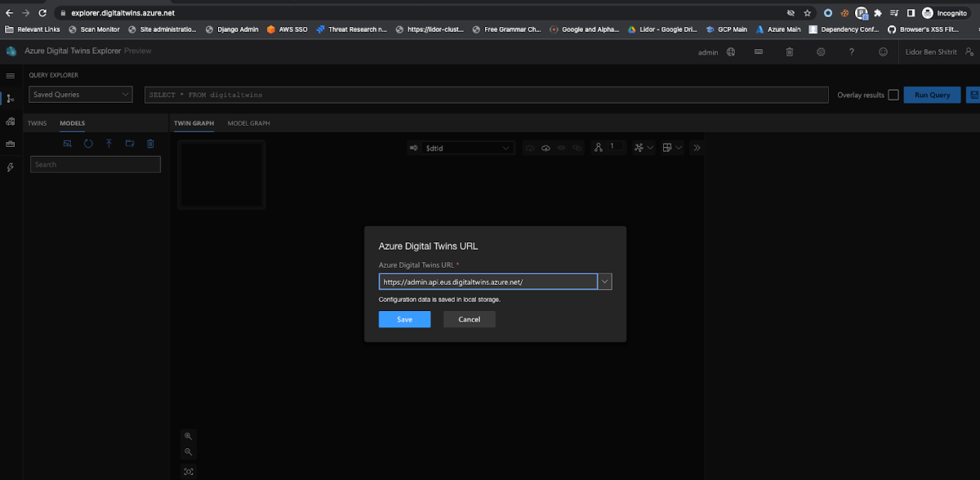Click the Azure Digital Twins URL input field
980x480 pixels.
(x=488, y=282)
